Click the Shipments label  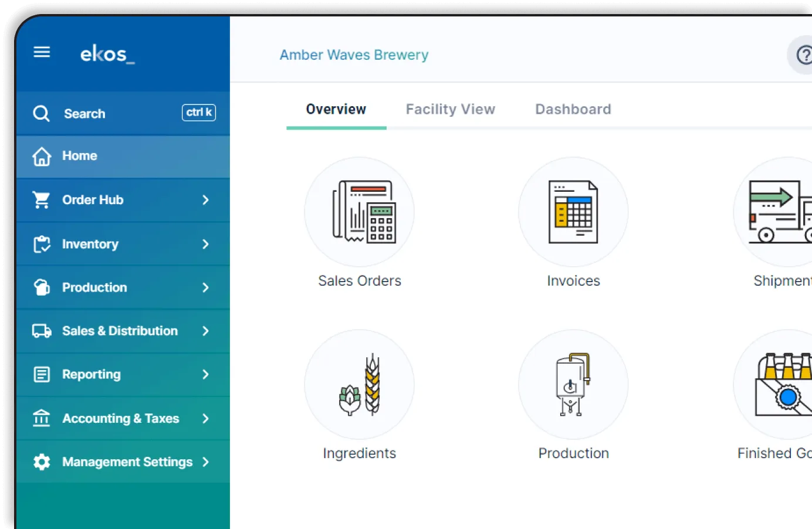783,281
